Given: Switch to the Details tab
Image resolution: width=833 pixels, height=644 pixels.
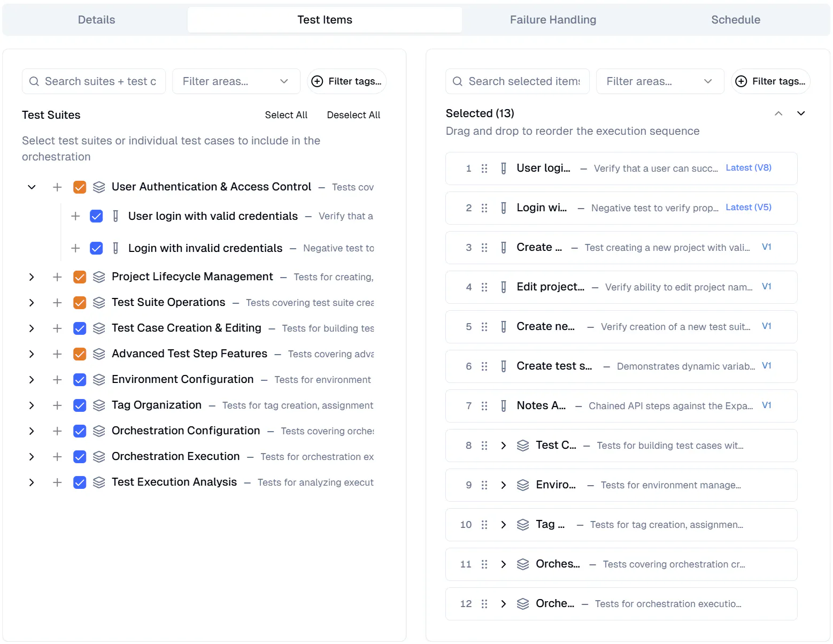Looking at the screenshot, I should pyautogui.click(x=96, y=20).
